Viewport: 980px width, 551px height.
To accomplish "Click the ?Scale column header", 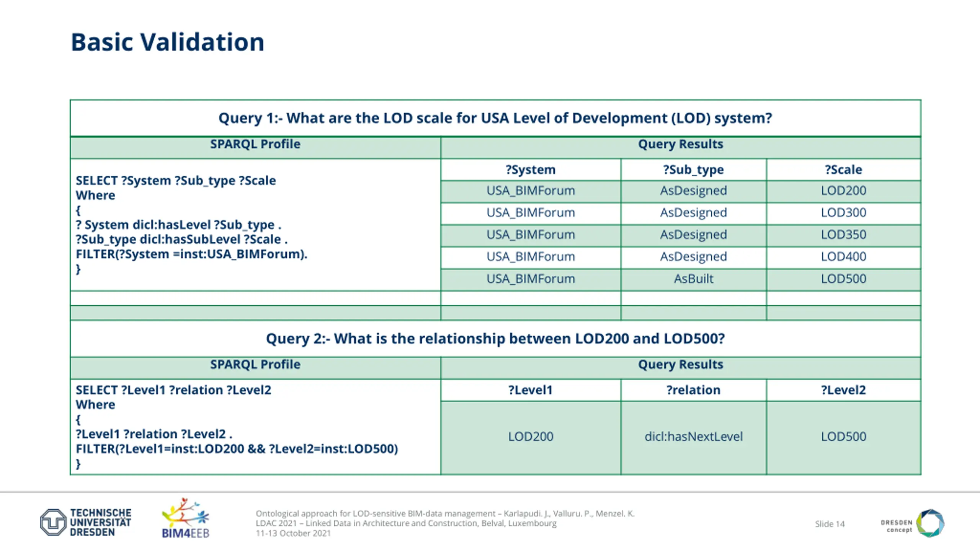I will (843, 170).
